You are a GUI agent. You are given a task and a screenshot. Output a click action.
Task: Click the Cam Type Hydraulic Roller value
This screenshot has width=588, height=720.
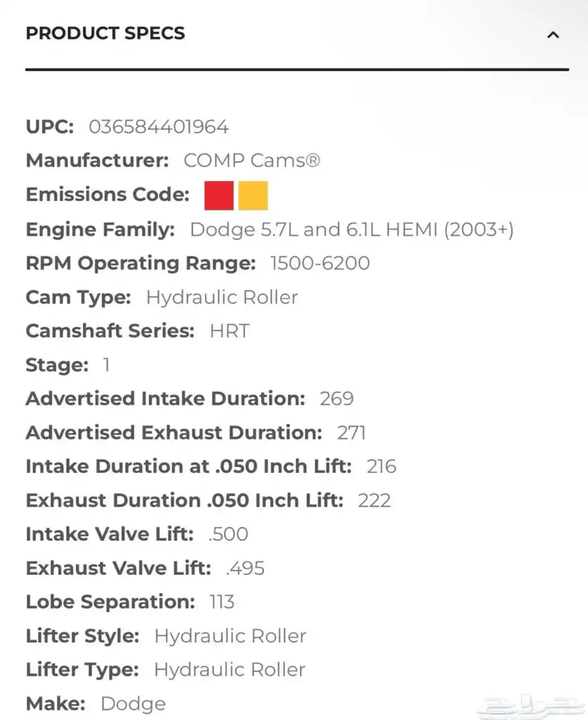[221, 297]
